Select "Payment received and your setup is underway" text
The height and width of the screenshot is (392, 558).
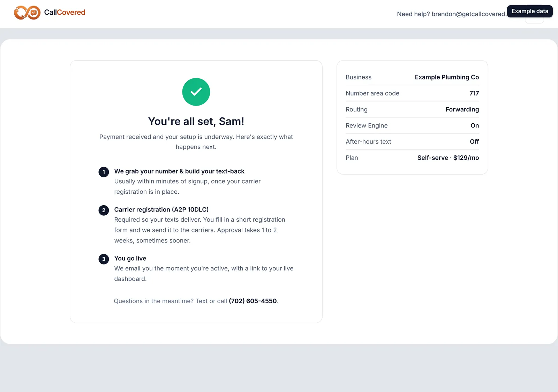tap(196, 142)
